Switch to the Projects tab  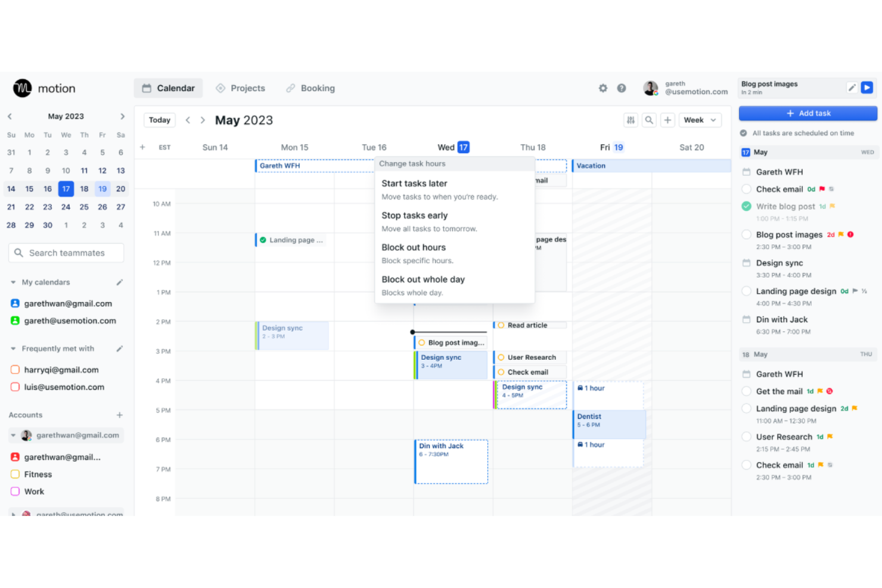click(241, 88)
